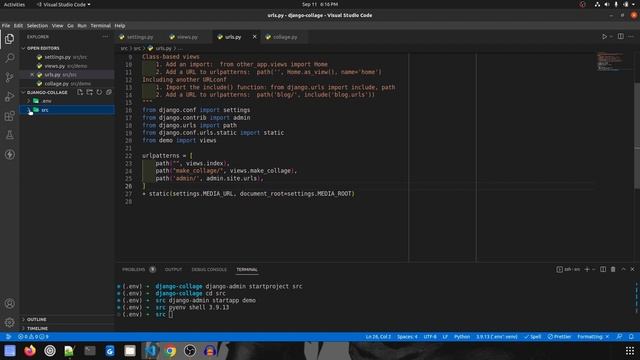Open the Help menu

click(x=120, y=25)
